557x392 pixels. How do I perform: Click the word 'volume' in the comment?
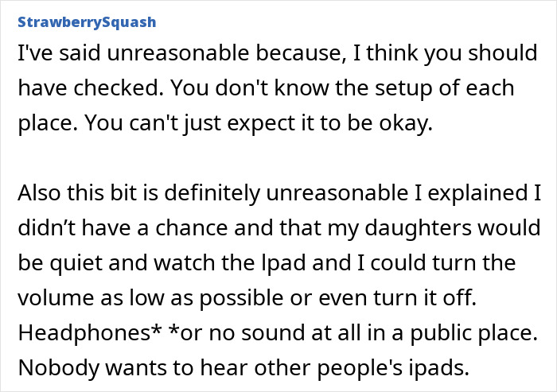(56, 297)
